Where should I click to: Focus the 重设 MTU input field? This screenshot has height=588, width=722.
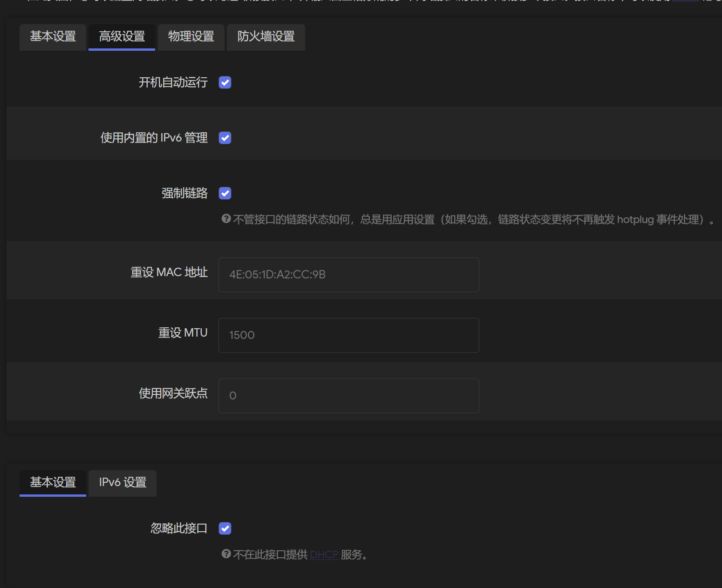[x=349, y=335]
